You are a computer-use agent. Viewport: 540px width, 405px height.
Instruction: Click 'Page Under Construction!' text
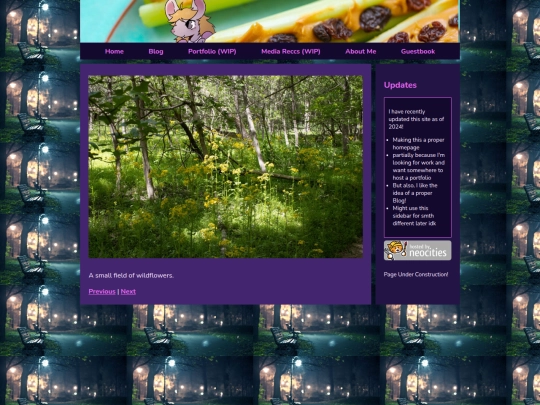tap(416, 274)
